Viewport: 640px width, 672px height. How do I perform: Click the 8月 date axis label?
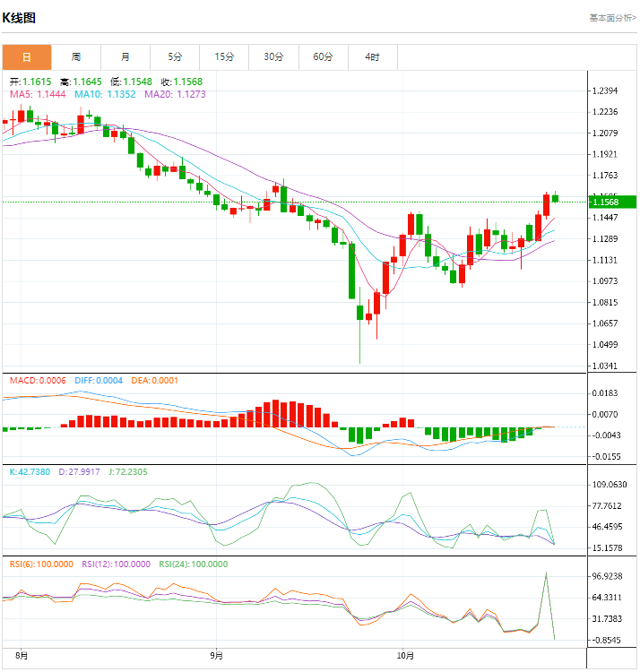22,656
